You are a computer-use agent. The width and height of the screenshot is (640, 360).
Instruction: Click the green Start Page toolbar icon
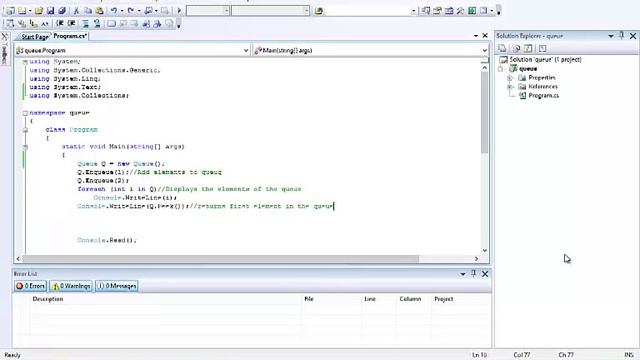pyautogui.click(x=472, y=11)
